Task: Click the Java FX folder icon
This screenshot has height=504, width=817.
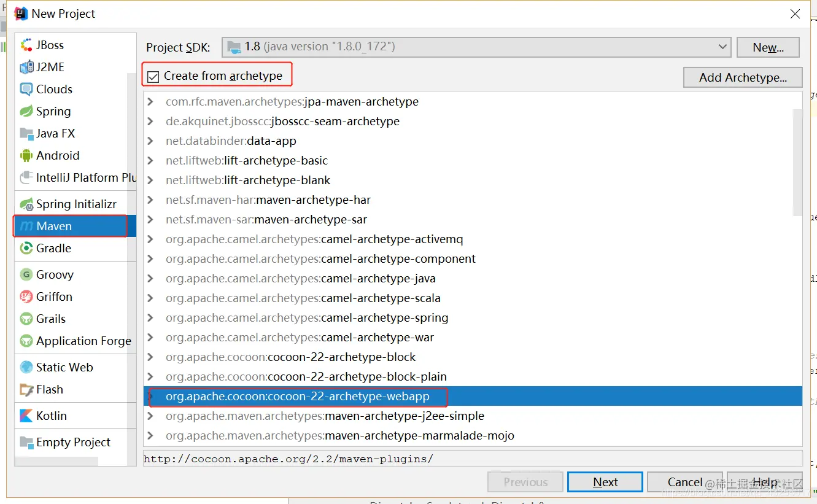Action: click(x=26, y=133)
